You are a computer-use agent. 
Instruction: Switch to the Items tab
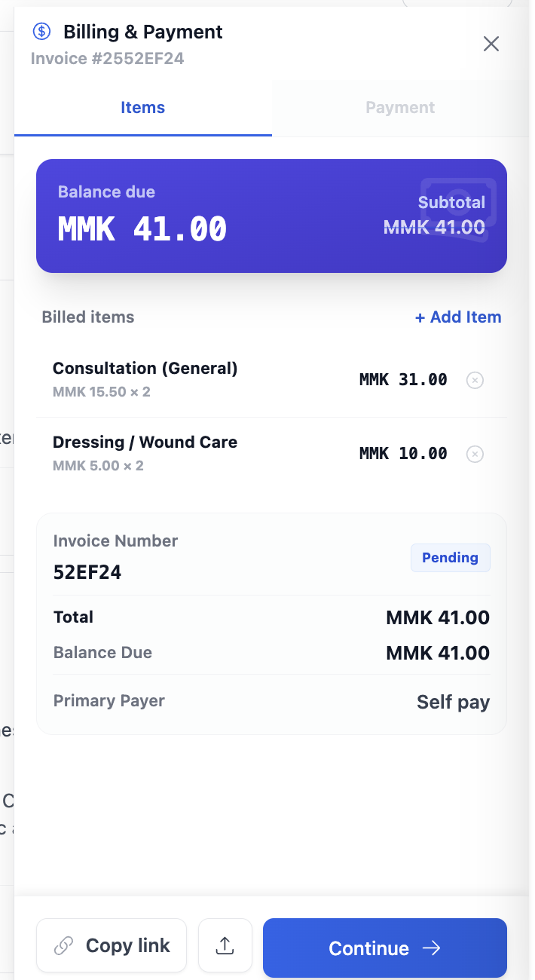coord(142,108)
